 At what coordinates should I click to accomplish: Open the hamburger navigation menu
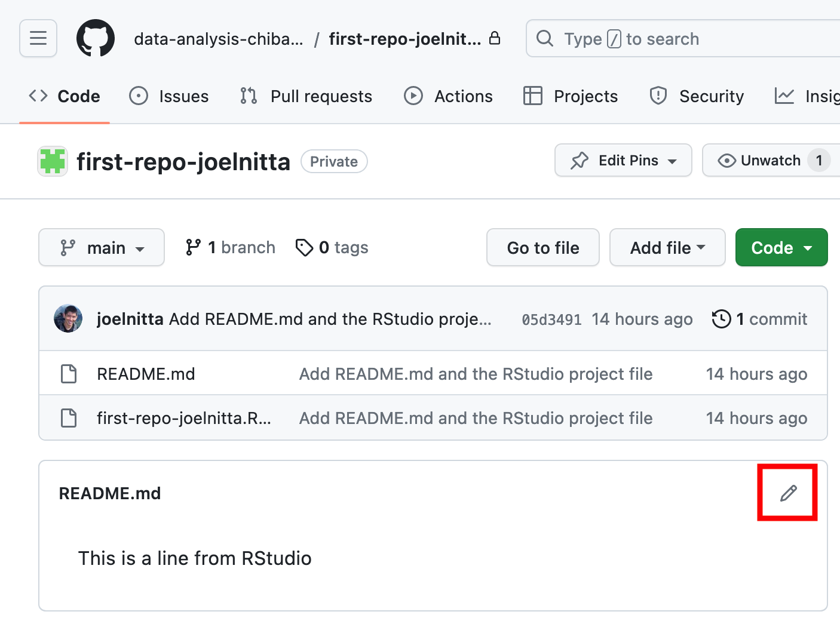coord(38,38)
